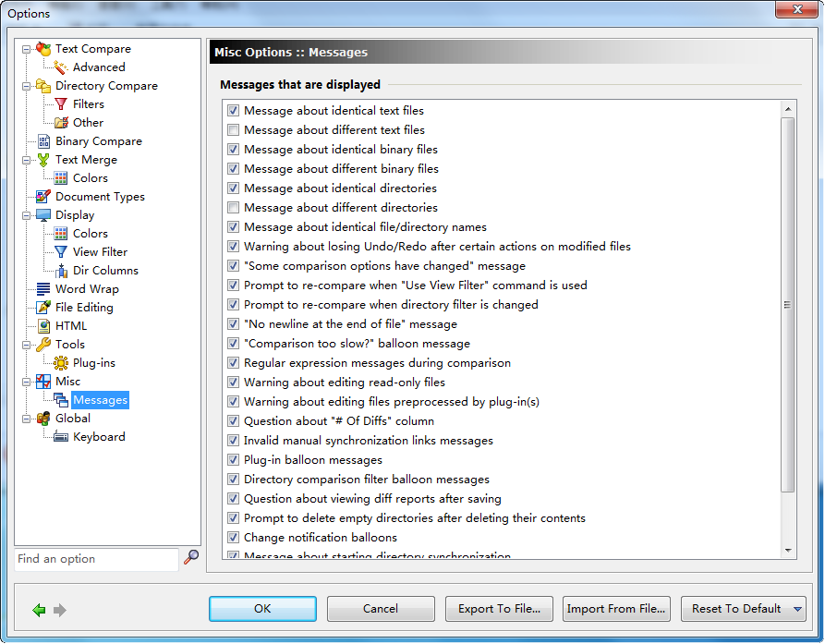Toggle 'Plug-in balloon messages' checkbox
The width and height of the screenshot is (825, 644).
coord(233,460)
